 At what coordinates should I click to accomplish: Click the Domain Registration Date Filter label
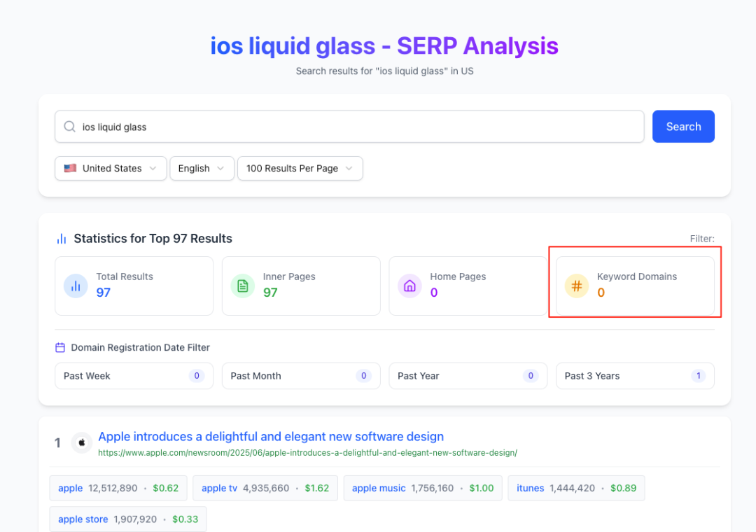click(x=140, y=347)
